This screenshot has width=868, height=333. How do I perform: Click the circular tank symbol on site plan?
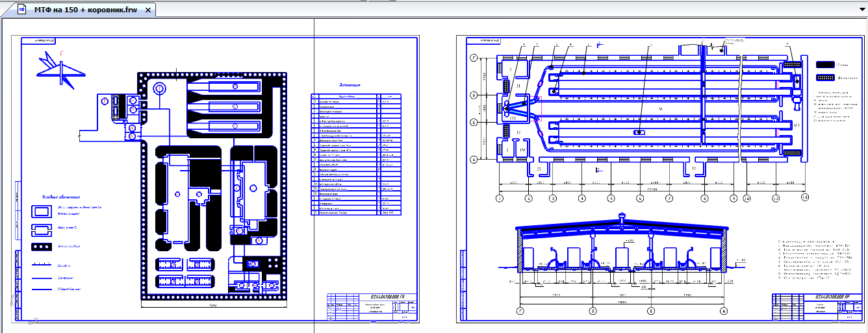(x=159, y=89)
